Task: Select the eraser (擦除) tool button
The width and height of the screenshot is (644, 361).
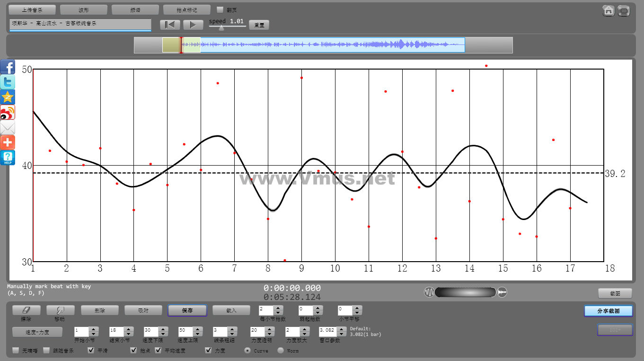Action: pos(26,310)
